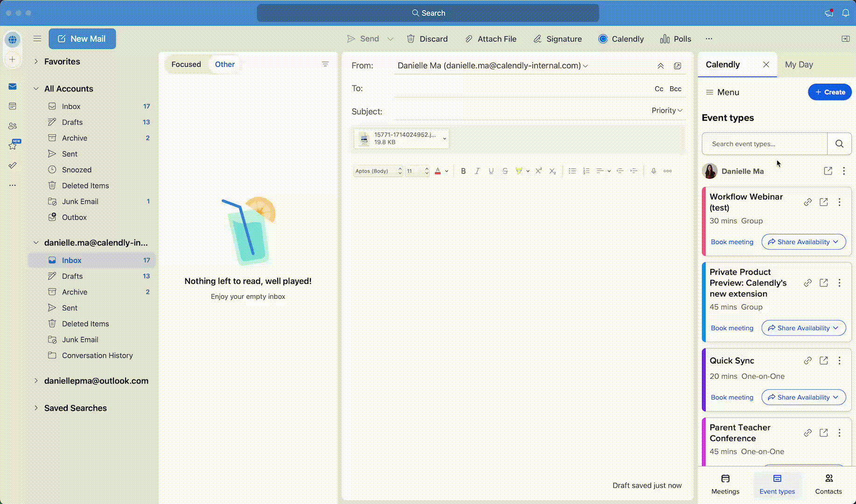Click the feedback megaphone icon

pyautogui.click(x=829, y=13)
